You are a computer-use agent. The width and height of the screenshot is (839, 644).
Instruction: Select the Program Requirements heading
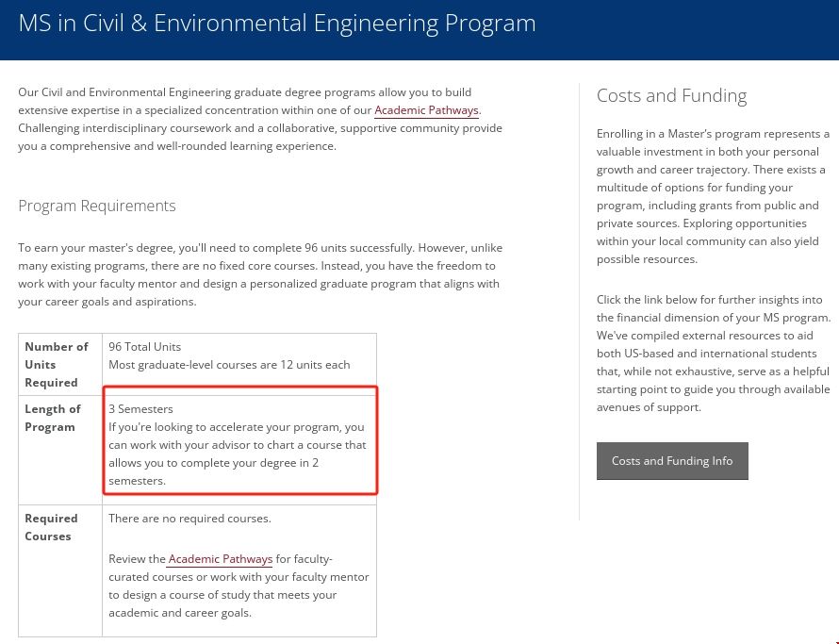tap(97, 206)
